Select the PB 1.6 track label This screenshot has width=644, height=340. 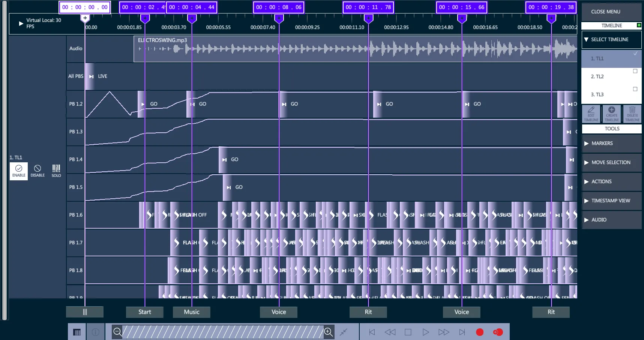[x=76, y=215]
